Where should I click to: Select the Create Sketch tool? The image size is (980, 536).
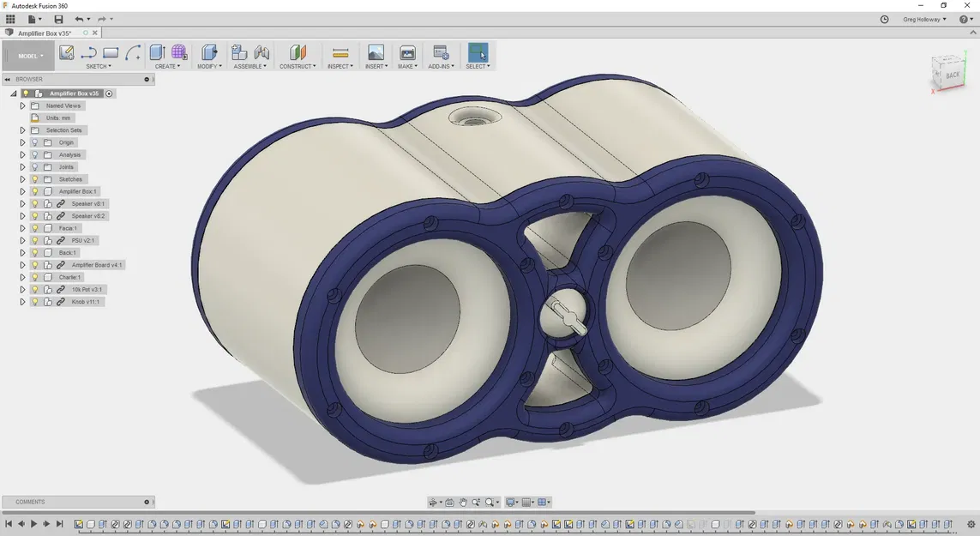[x=66, y=52]
